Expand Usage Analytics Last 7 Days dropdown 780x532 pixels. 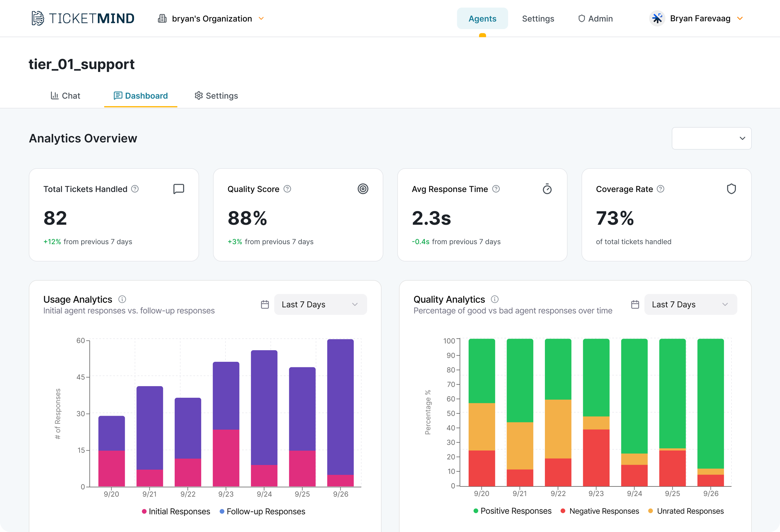coord(320,305)
